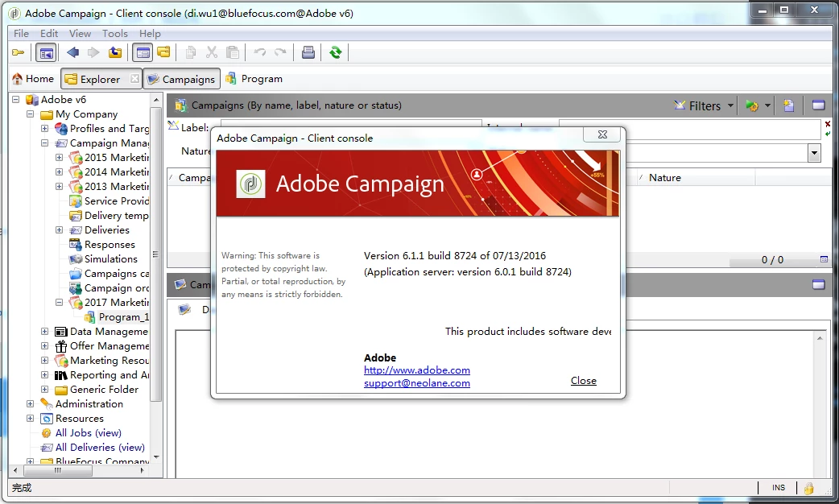839x504 pixels.
Task: Collapse the Campaign Management node
Action: [44, 143]
